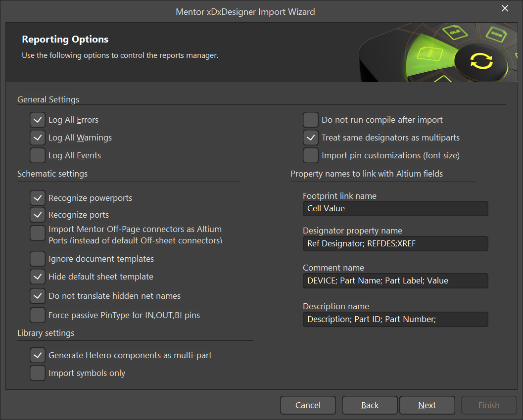523x420 pixels.
Task: Disable Recognize ports
Action: [x=38, y=215]
